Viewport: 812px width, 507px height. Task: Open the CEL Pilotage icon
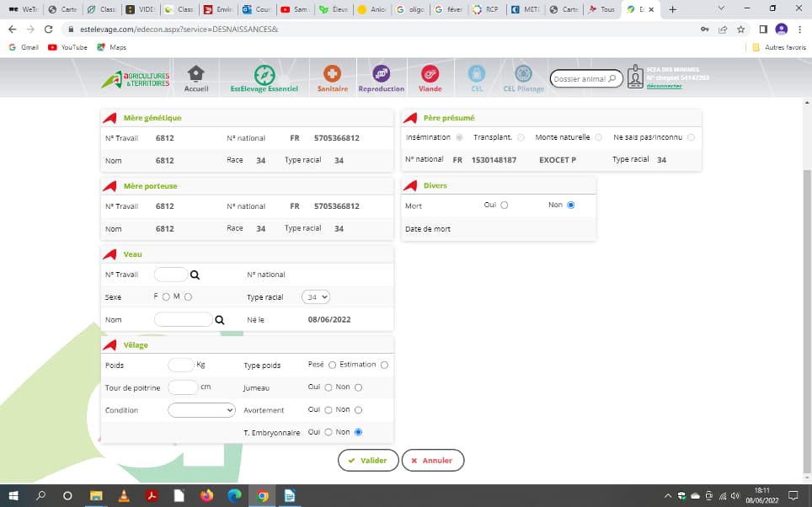point(523,75)
